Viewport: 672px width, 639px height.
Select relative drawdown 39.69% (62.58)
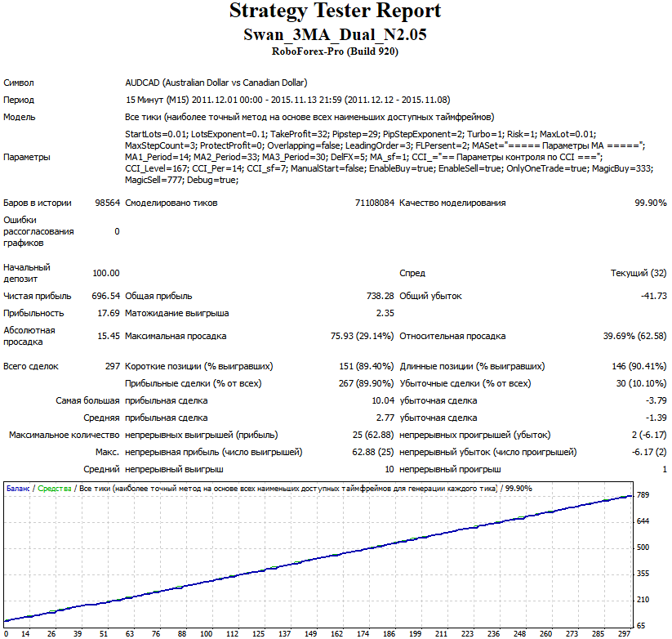634,336
